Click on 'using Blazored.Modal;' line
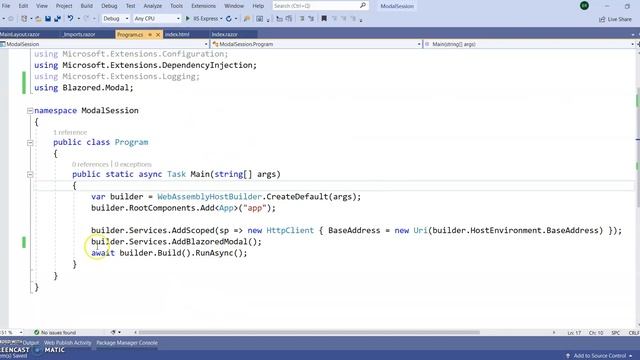 [84, 88]
